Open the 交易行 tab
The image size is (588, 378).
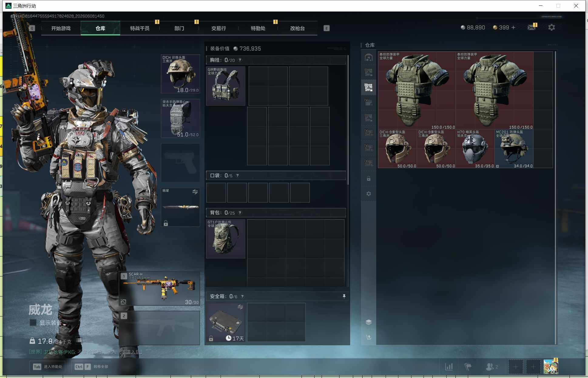[219, 28]
